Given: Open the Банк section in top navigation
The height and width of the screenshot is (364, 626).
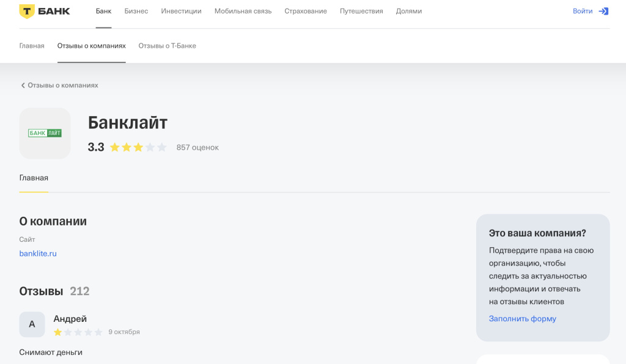Looking at the screenshot, I should pyautogui.click(x=103, y=11).
